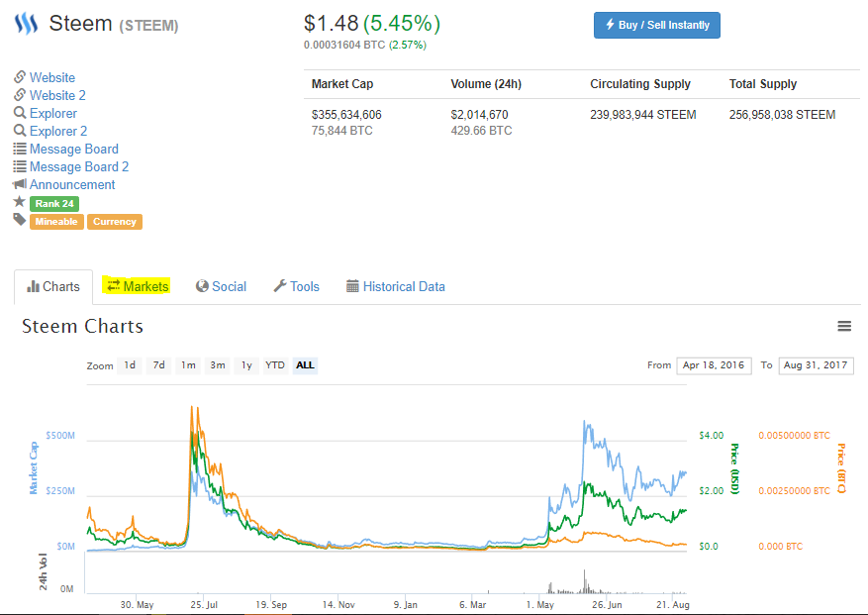Click the 0.00031604 BTC price text
The image size is (868, 615).
click(x=344, y=45)
